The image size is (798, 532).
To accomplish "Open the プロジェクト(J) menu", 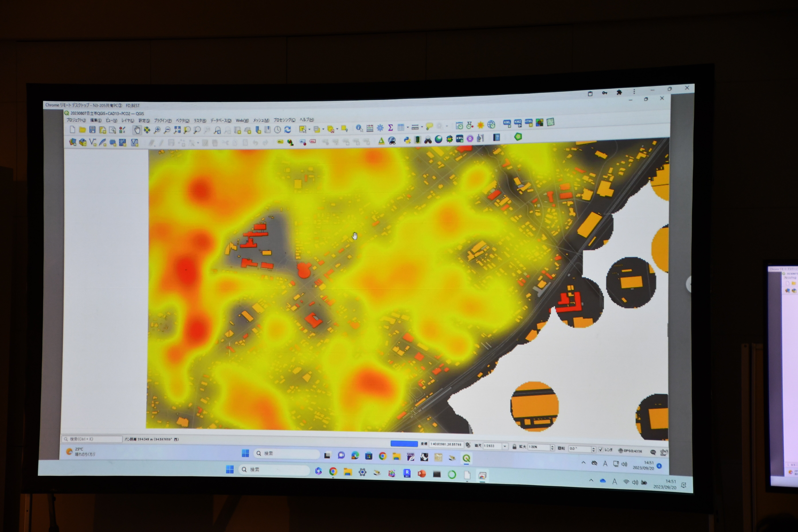I will 76,120.
